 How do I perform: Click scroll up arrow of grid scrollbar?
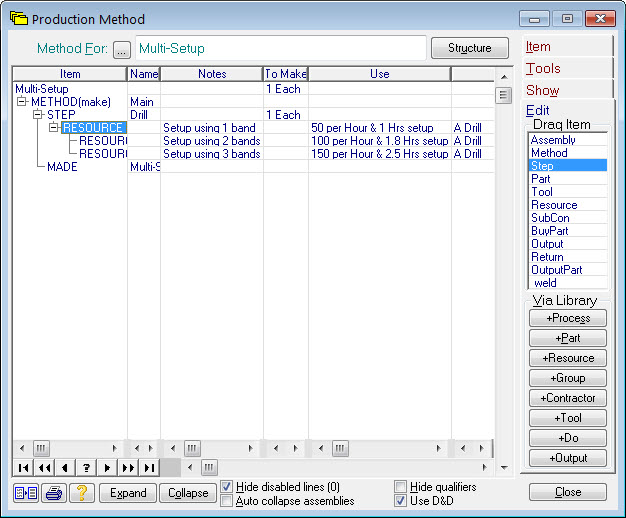(x=504, y=76)
